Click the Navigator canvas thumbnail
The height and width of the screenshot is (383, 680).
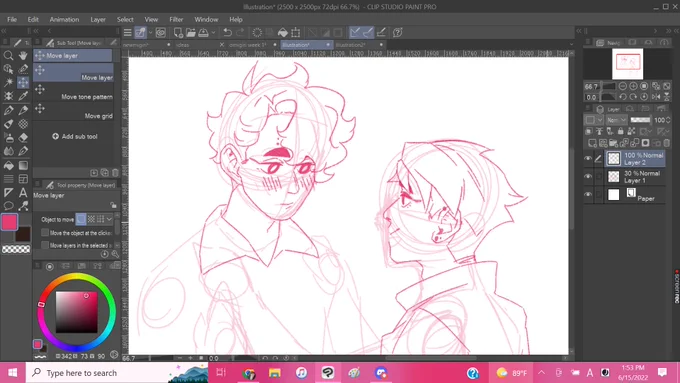pos(628,63)
